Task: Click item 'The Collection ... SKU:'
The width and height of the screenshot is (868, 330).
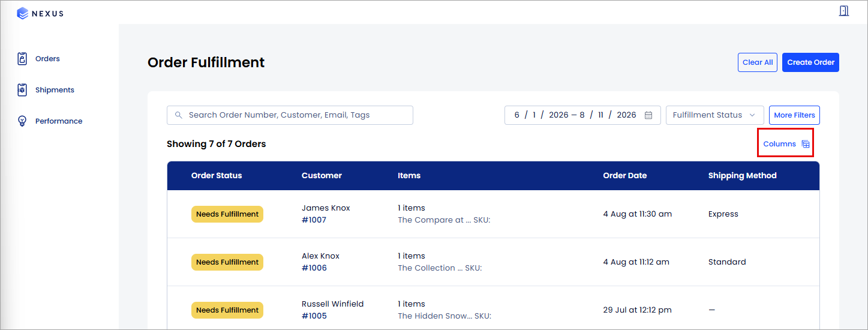Action: coord(440,268)
